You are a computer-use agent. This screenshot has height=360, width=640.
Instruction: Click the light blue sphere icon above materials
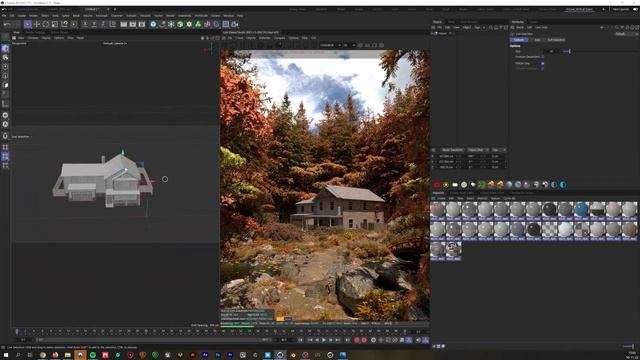click(563, 184)
